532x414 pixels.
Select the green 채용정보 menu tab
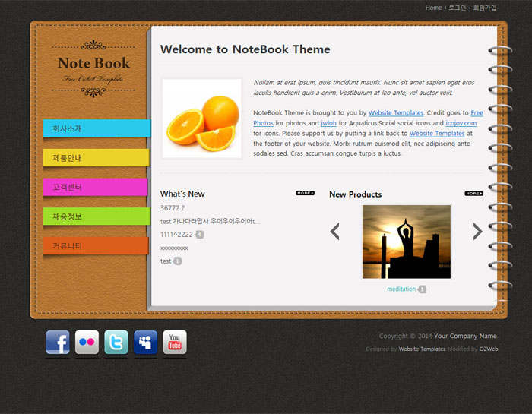click(x=95, y=216)
